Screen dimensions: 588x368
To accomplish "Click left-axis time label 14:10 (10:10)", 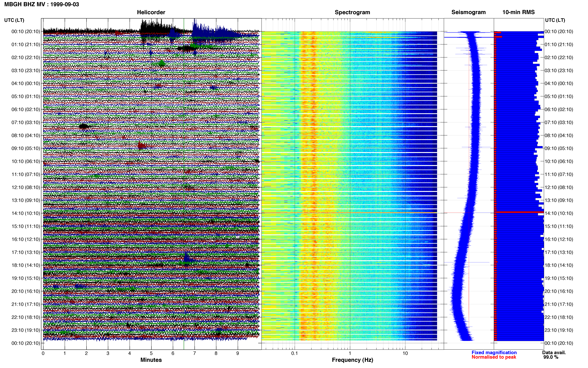I will 26,213.
